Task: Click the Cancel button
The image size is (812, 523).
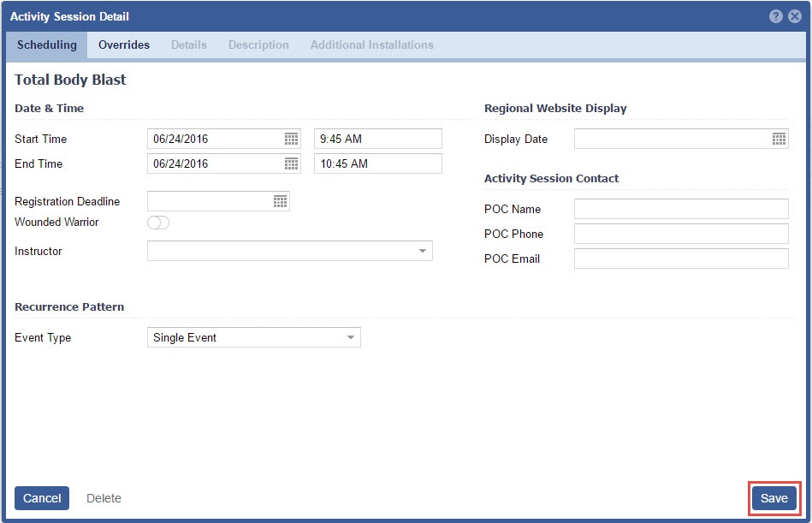Action: (42, 498)
